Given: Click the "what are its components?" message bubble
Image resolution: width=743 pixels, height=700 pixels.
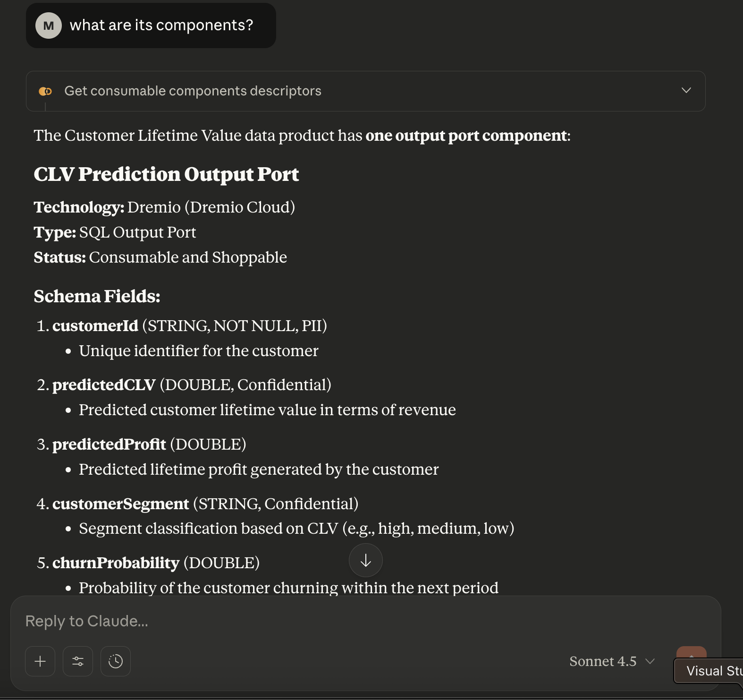Looking at the screenshot, I should coord(161,26).
